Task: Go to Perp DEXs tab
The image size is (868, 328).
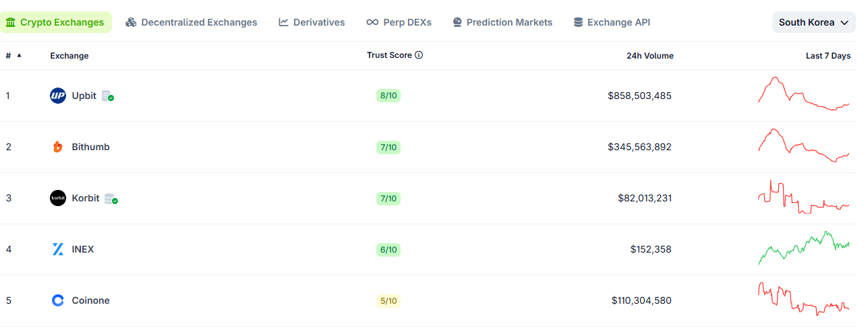Action: (x=399, y=22)
